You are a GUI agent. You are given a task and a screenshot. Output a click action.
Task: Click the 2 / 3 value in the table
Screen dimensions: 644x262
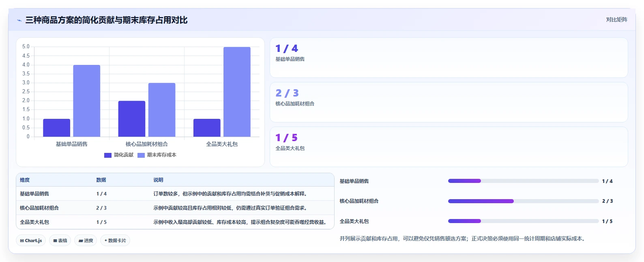coord(101,208)
